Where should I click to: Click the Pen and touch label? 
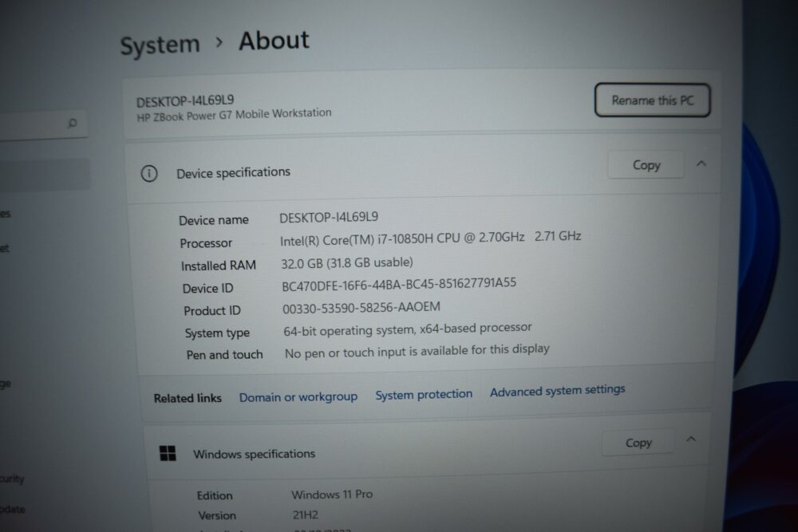click(224, 355)
